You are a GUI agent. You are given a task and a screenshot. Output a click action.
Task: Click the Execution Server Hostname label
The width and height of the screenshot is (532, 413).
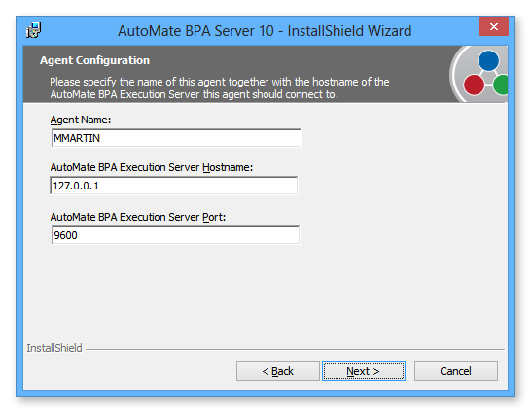(x=152, y=167)
